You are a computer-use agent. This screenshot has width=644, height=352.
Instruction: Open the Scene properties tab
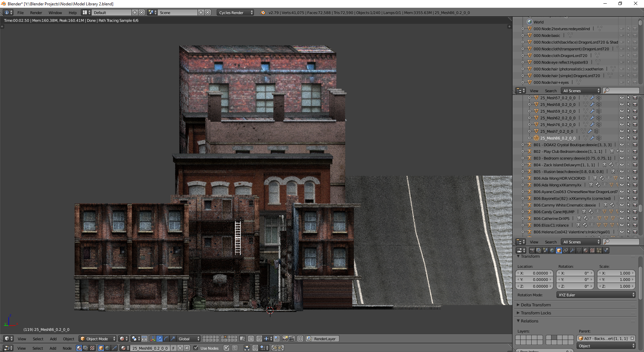pos(545,250)
